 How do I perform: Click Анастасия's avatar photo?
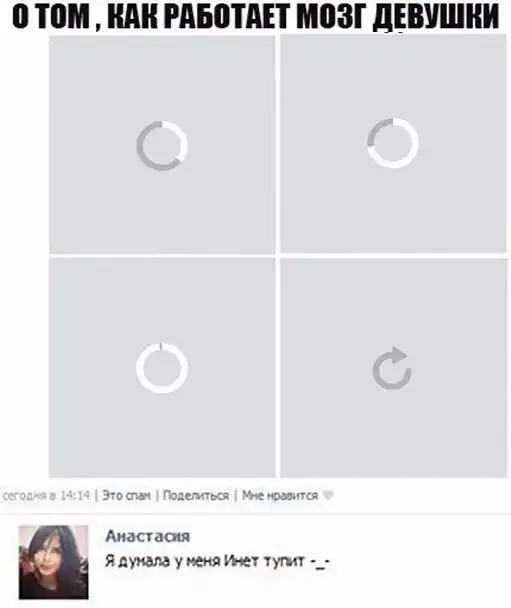click(54, 562)
